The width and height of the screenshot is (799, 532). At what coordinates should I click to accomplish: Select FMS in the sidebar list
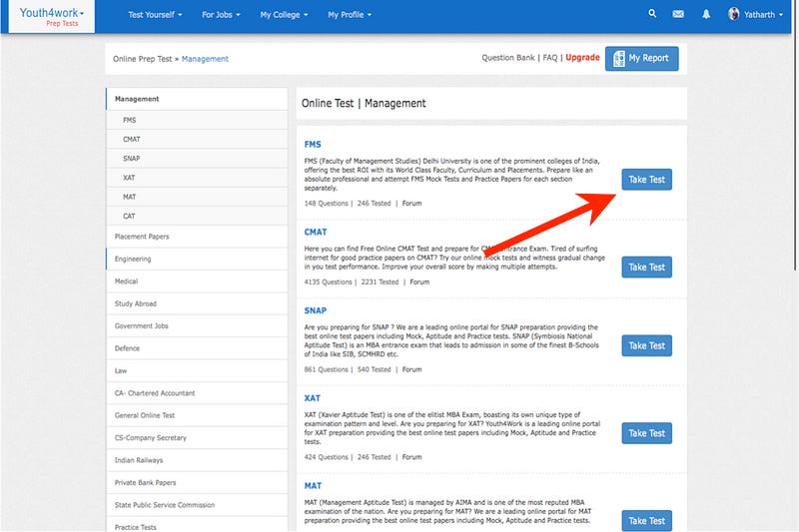click(x=197, y=120)
